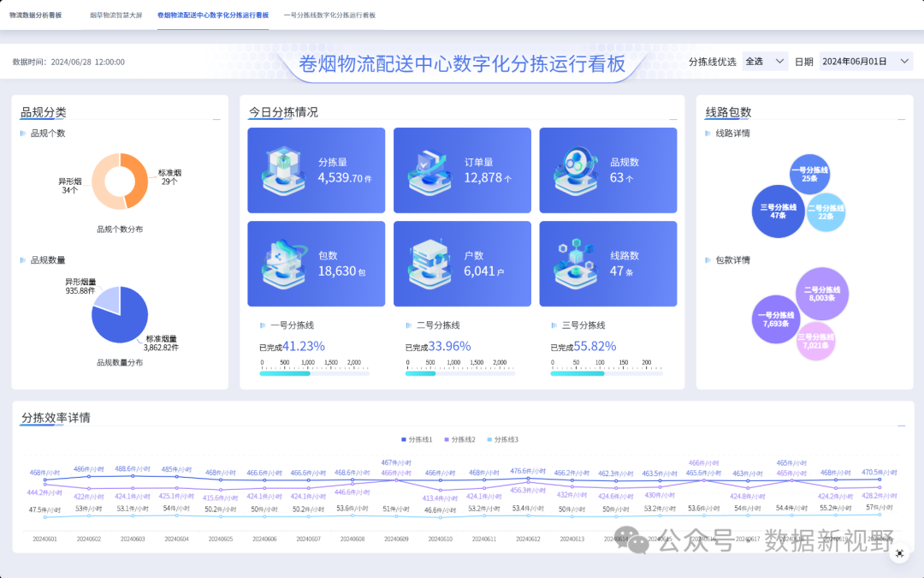The image size is (924, 578).
Task: Click the bar icon beside 品规个数
Action: [21, 134]
